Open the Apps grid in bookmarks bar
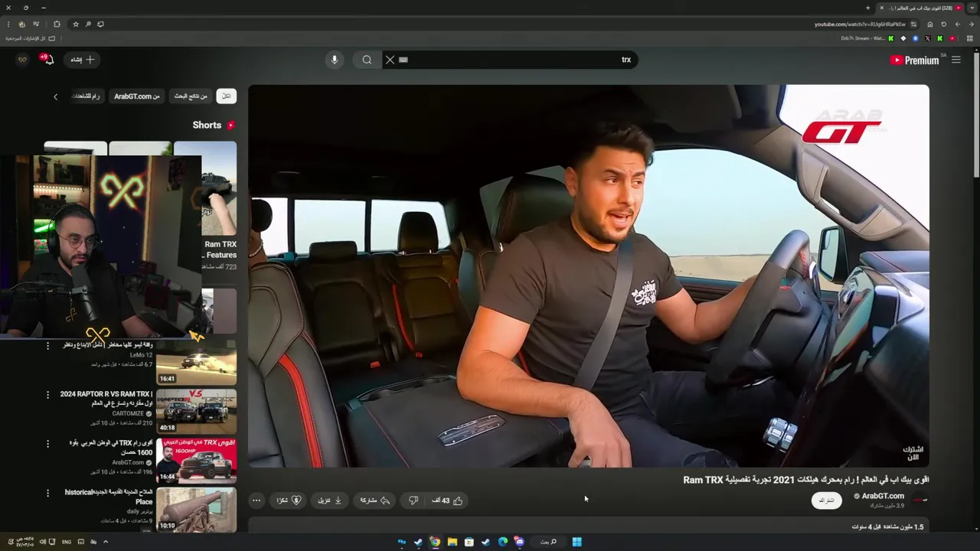This screenshot has width=980, height=551. point(970,38)
